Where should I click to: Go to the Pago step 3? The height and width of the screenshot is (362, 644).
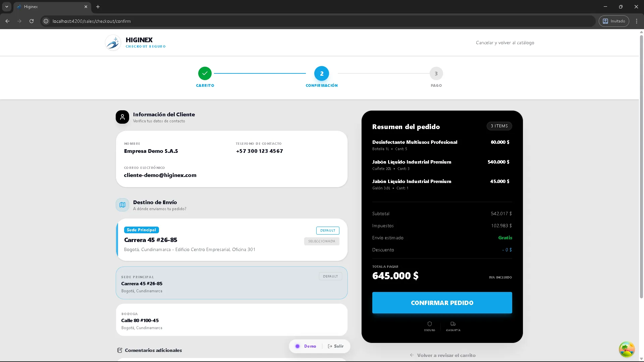pyautogui.click(x=436, y=73)
